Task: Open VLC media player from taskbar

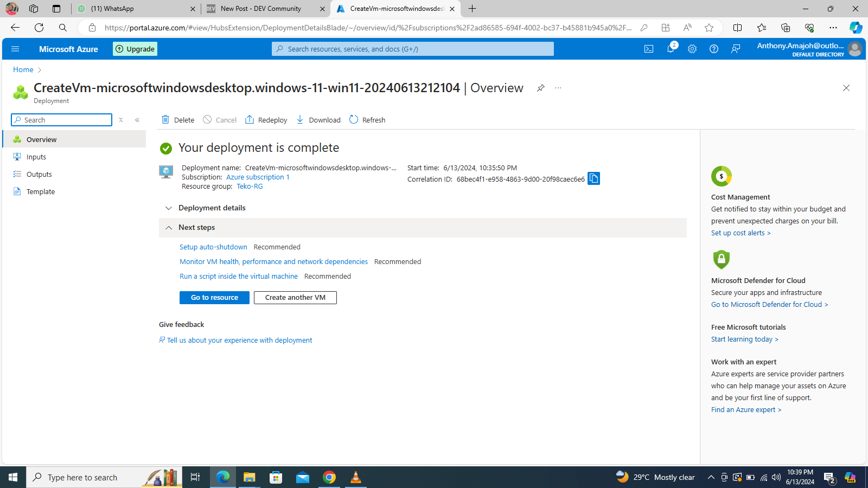Action: point(356,477)
